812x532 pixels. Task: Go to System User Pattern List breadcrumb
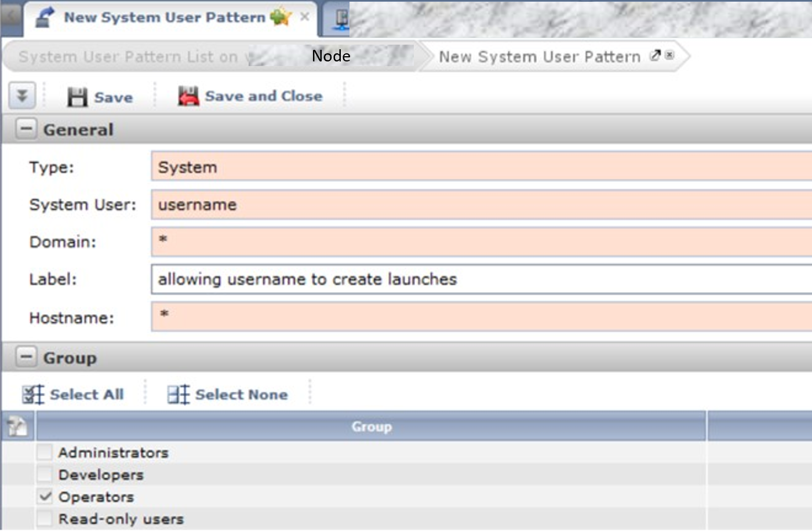[128, 57]
